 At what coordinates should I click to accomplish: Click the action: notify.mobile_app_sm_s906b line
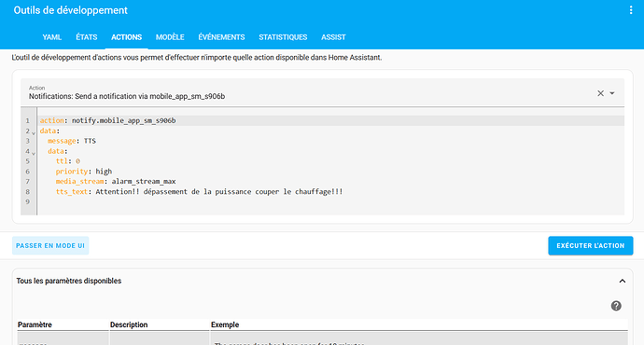[x=107, y=120]
